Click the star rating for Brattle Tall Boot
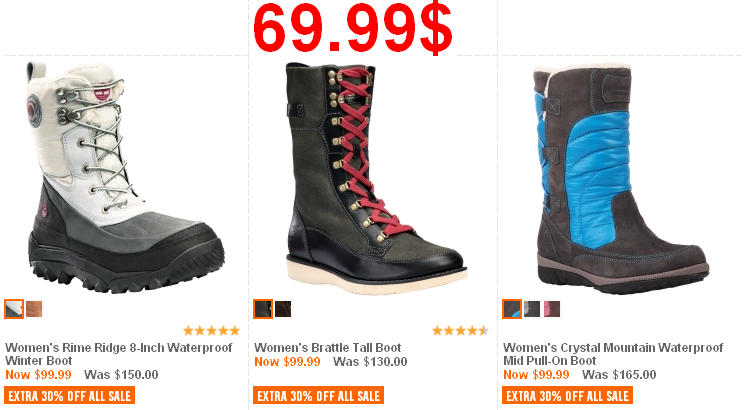This screenshot has width=747, height=410. tap(460, 330)
